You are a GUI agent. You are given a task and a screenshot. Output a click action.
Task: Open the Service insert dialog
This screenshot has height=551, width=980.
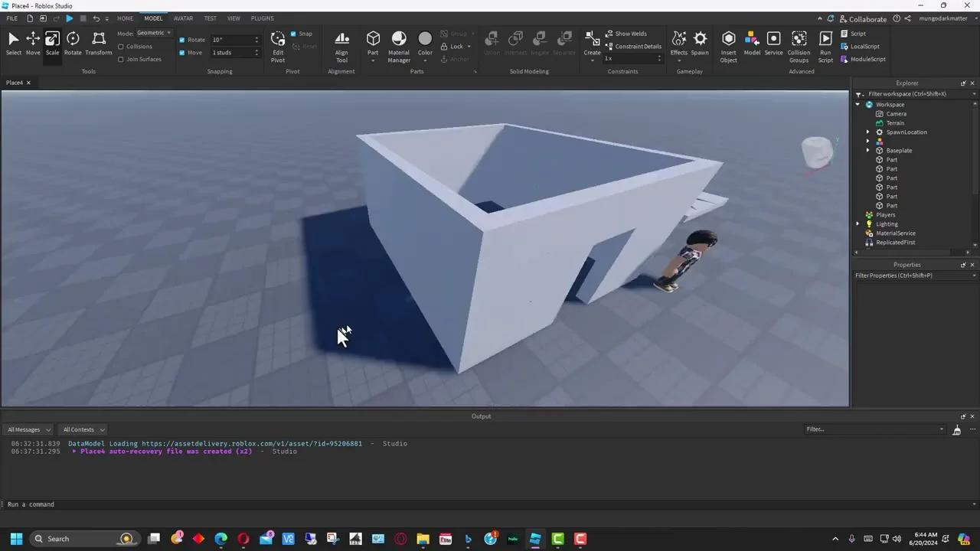point(773,44)
